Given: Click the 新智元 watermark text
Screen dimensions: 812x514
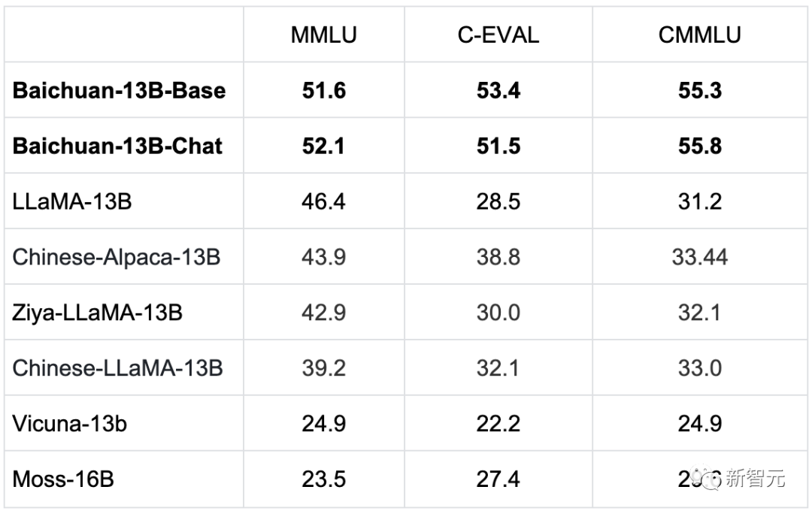Looking at the screenshot, I should click(x=755, y=479).
